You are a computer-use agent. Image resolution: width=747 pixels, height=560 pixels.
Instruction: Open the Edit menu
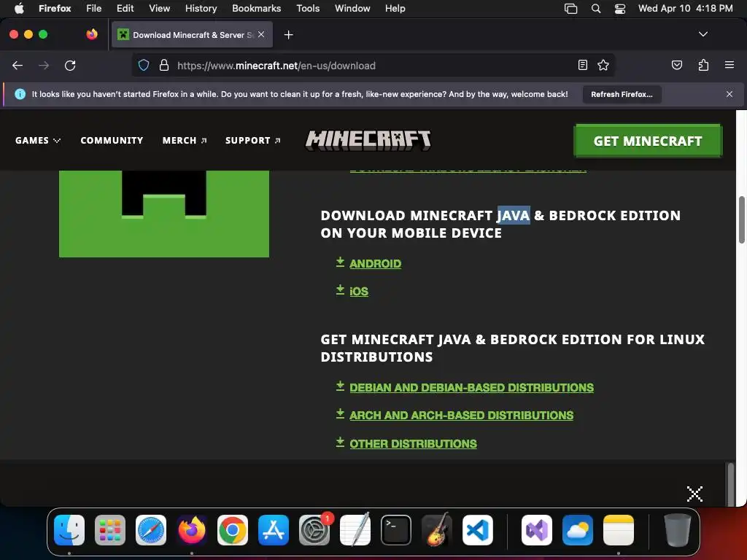pyautogui.click(x=125, y=9)
